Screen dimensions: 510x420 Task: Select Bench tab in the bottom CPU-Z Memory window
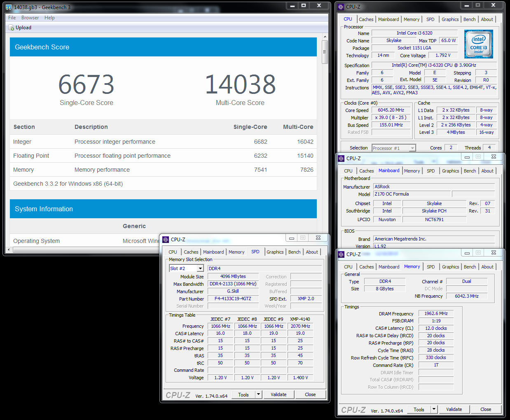470,267
